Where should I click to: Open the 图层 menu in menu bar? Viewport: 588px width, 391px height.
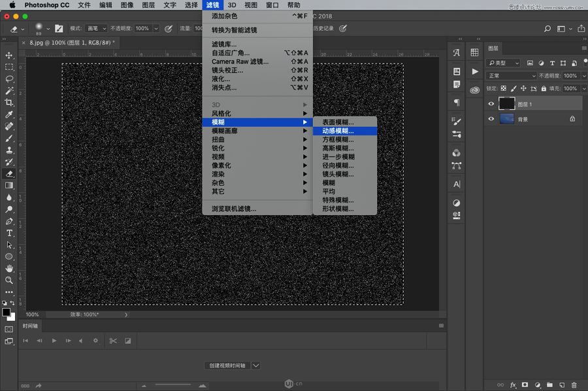coord(148,5)
